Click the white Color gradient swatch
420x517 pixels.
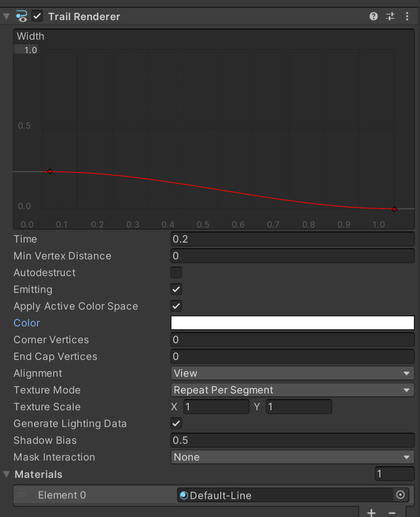pos(292,323)
